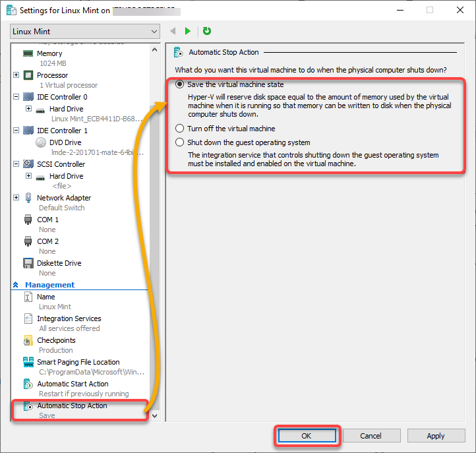476x453 pixels.
Task: Expand the Processor node
Action: 16,75
